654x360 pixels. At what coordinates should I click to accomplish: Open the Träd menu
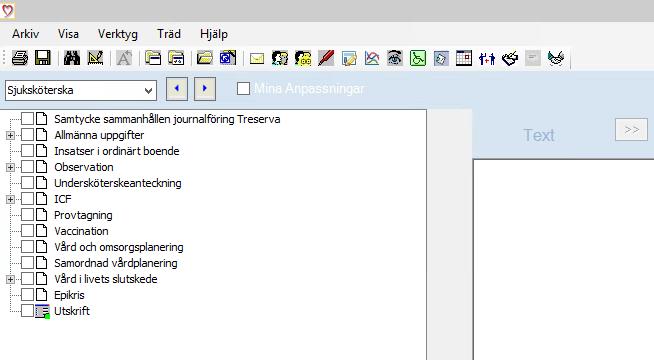click(169, 34)
